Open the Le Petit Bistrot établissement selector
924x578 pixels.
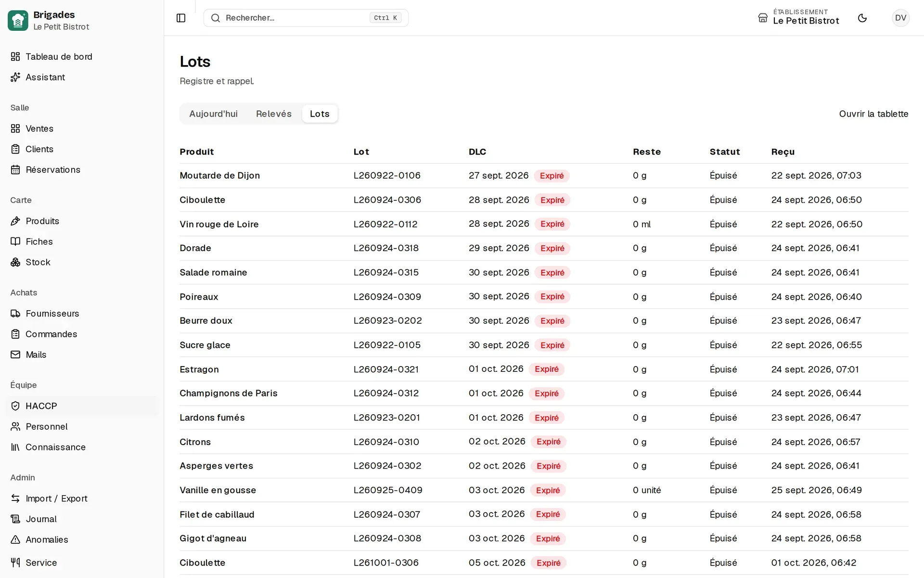(799, 18)
